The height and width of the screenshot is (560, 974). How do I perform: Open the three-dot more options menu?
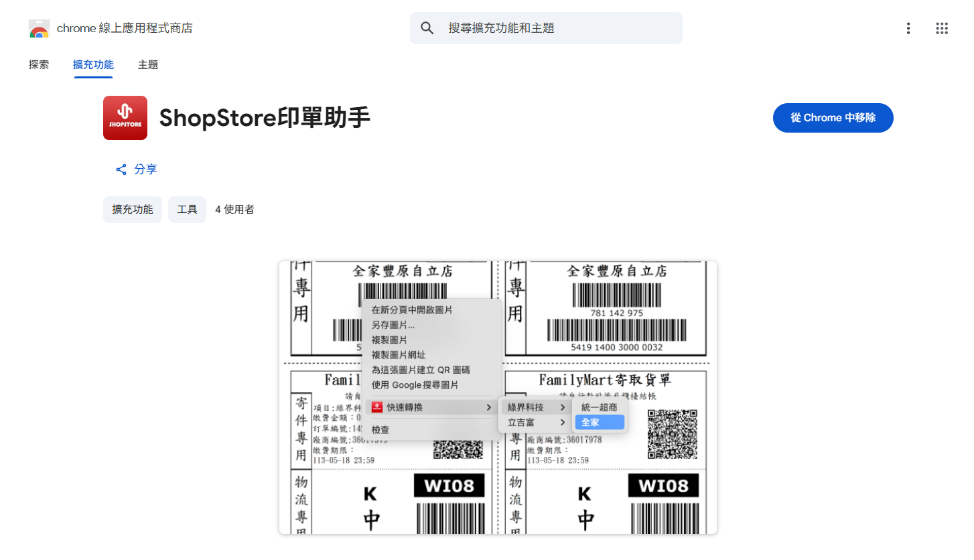coord(908,28)
